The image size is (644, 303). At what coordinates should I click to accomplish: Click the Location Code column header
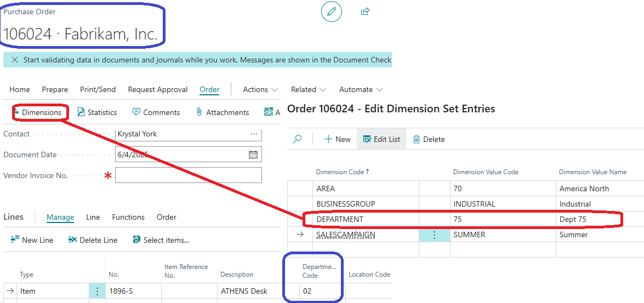[369, 275]
